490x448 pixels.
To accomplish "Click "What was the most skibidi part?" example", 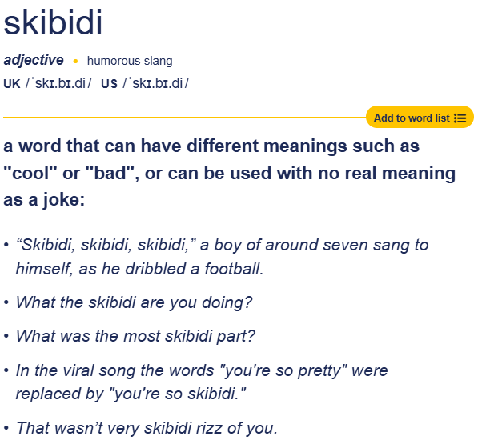I will pyautogui.click(x=135, y=336).
